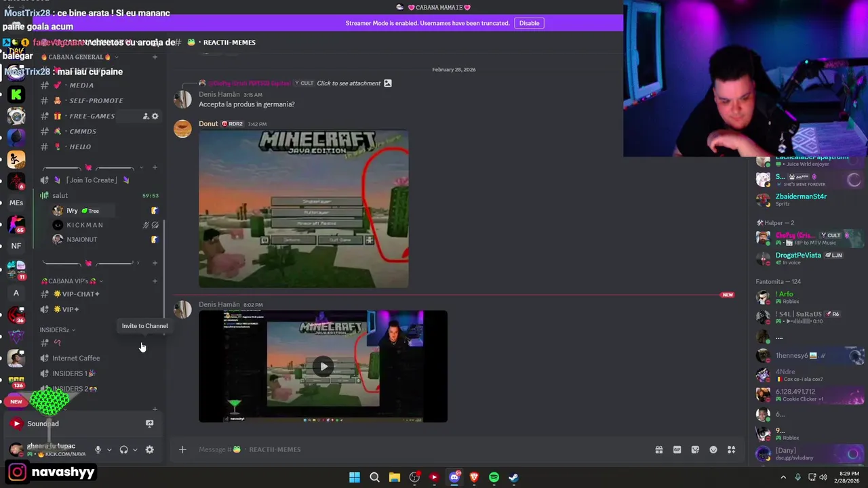This screenshot has width=868, height=488.
Task: Toggle headphones deafen in user panel
Action: click(123, 449)
